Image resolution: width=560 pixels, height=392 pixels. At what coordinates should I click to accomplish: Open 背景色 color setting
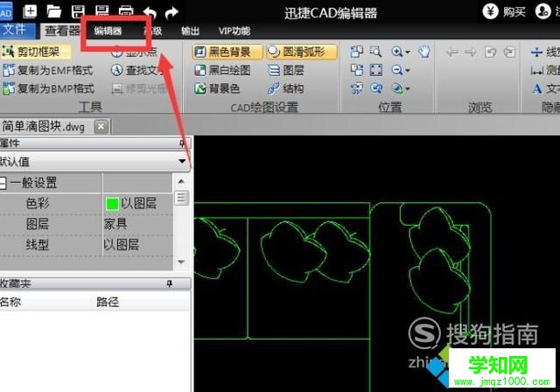click(x=217, y=88)
